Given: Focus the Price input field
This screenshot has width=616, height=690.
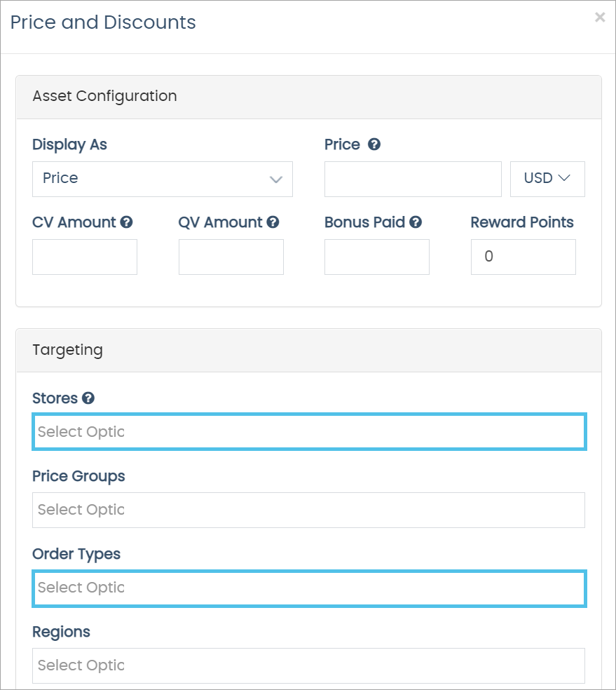Looking at the screenshot, I should pyautogui.click(x=413, y=179).
